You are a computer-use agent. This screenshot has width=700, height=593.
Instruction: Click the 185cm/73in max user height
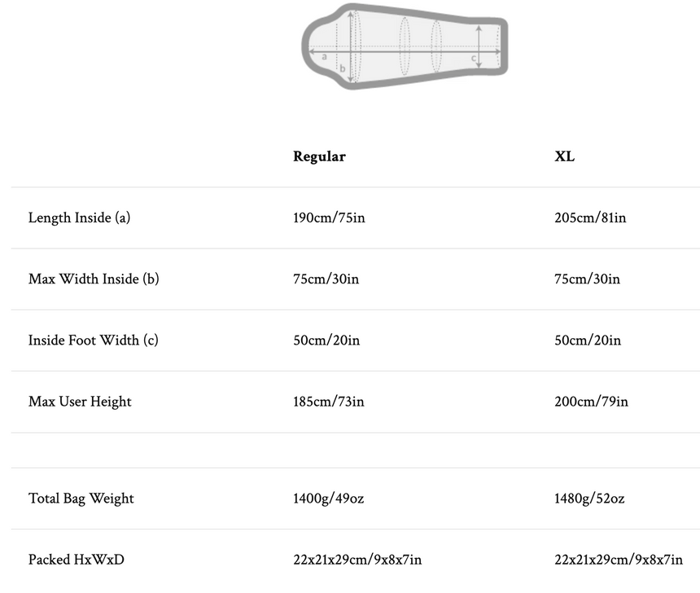pos(329,401)
